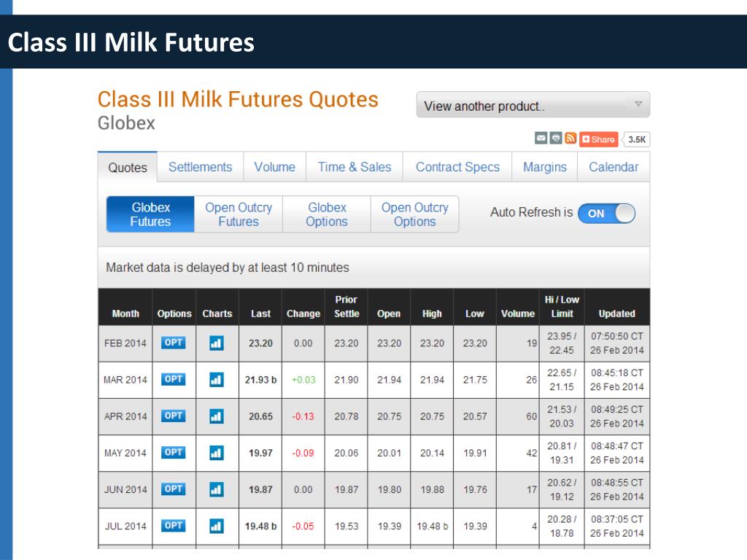
Task: Click the OPT options icon for JUN 2014
Action: [x=173, y=489]
